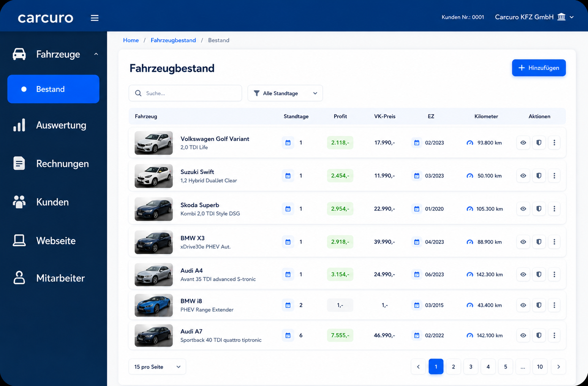Screen dimensions: 588x386
Task: Click the shield icon for Volkswagen Golf Variant
Action: point(539,142)
